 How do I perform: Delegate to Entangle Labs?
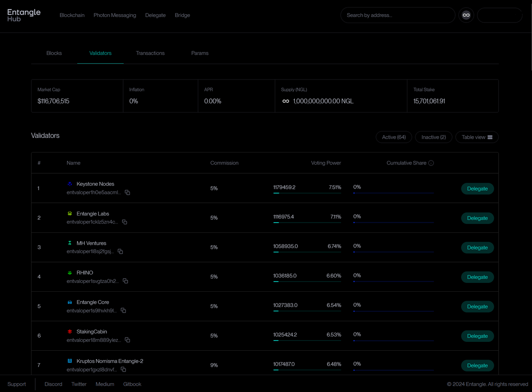click(477, 218)
